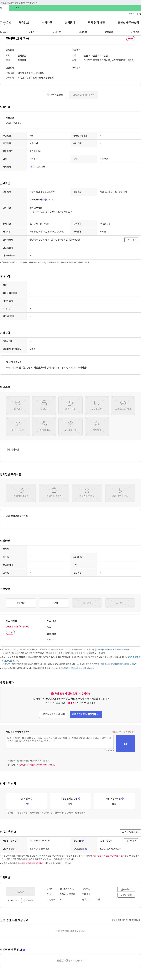Jump to the 복리후생 section tab
Viewport: 141px width, 980px height.
click(x=83, y=32)
